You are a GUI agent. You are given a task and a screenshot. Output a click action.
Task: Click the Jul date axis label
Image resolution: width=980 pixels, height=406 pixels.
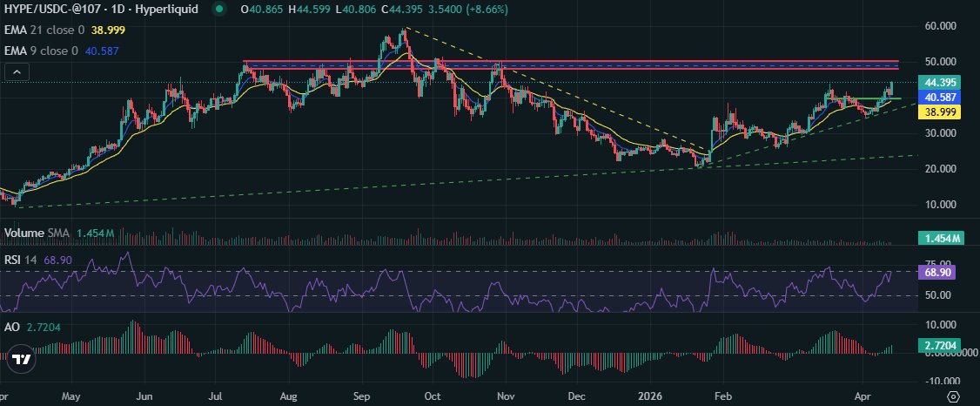tap(216, 396)
